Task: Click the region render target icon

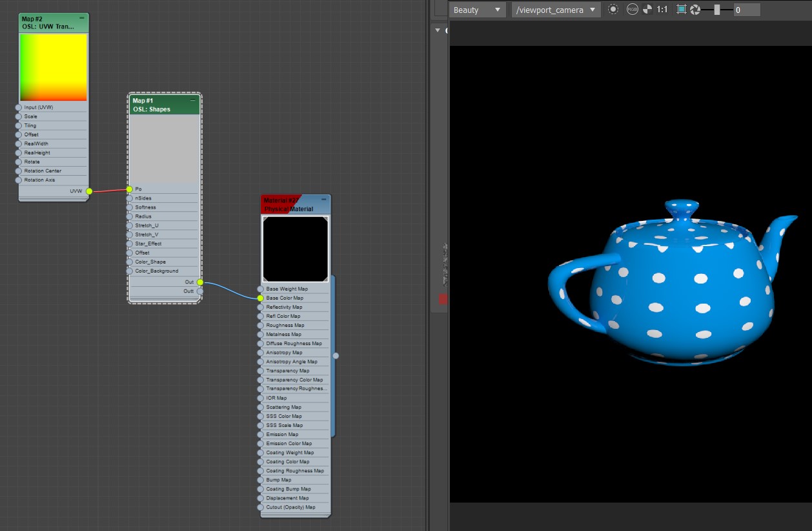Action: 613,10
